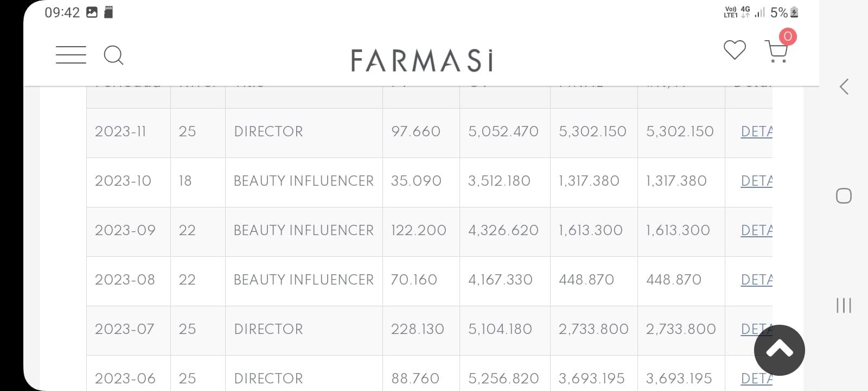Screen dimensions: 868x391
Task: Open details link for 2023-06
Action: 756,379
